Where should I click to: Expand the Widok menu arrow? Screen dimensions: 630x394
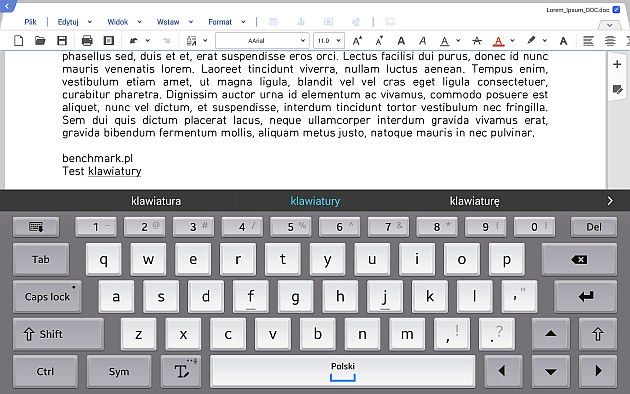[x=139, y=22]
